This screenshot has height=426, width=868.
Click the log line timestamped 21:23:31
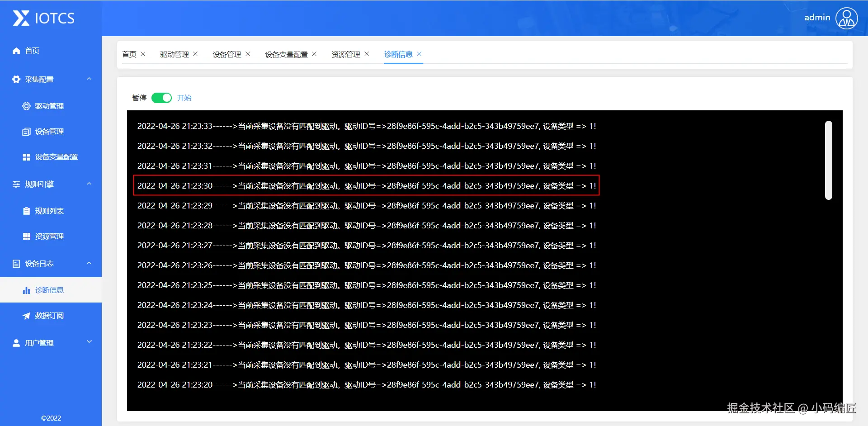tap(367, 166)
